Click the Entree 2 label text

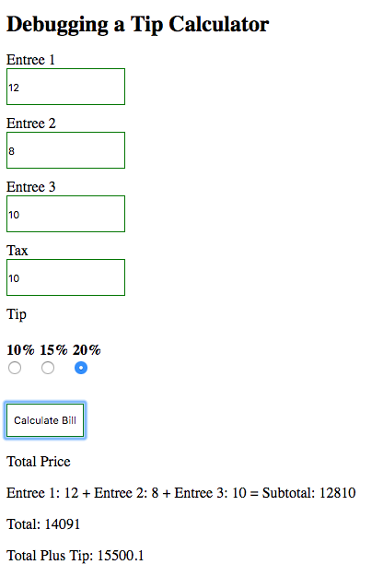pos(31,123)
